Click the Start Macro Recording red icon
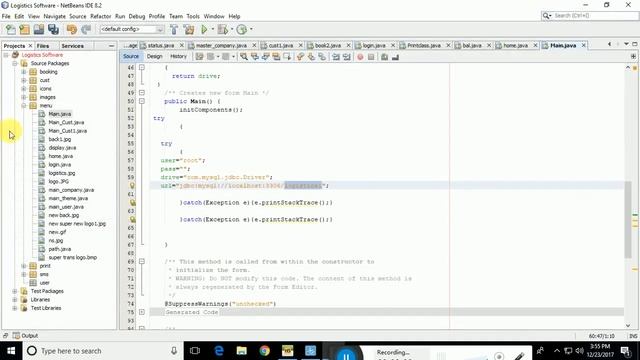 tap(360, 57)
